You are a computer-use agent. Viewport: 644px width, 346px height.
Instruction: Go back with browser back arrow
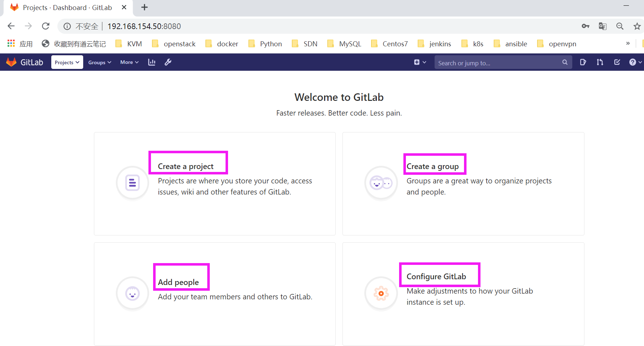click(11, 26)
